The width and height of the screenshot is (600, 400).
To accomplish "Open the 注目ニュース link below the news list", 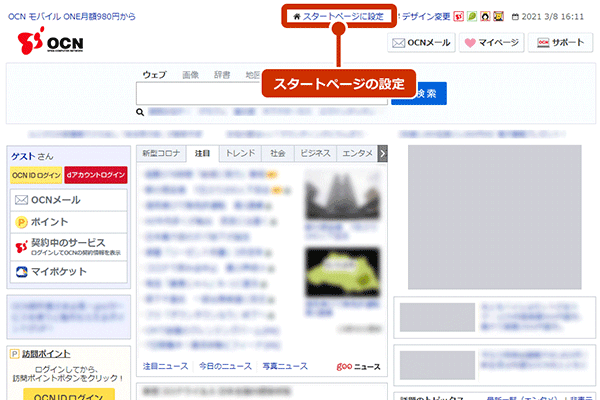I will (166, 366).
